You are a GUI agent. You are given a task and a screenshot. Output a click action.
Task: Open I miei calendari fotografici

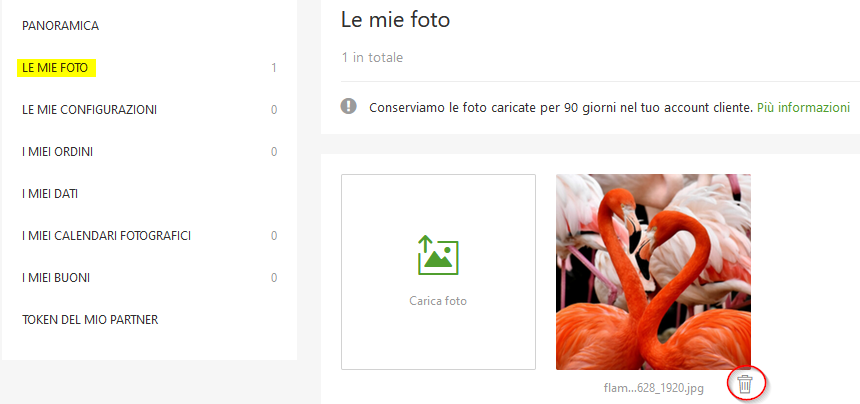[x=106, y=236]
